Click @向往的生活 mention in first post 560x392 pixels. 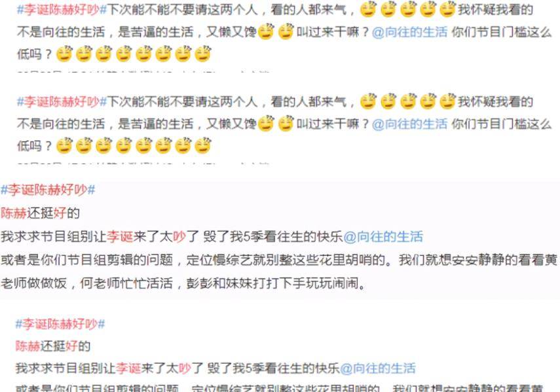(409, 32)
